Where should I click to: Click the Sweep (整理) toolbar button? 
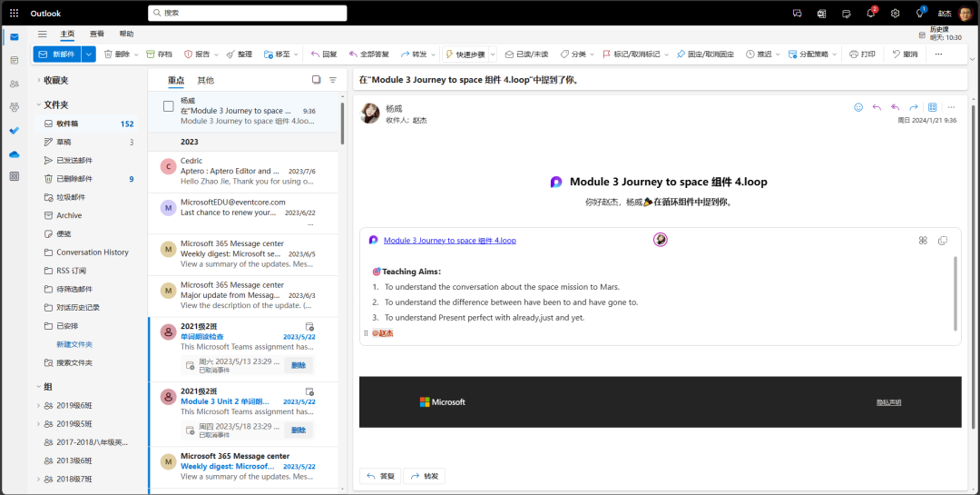coord(239,54)
